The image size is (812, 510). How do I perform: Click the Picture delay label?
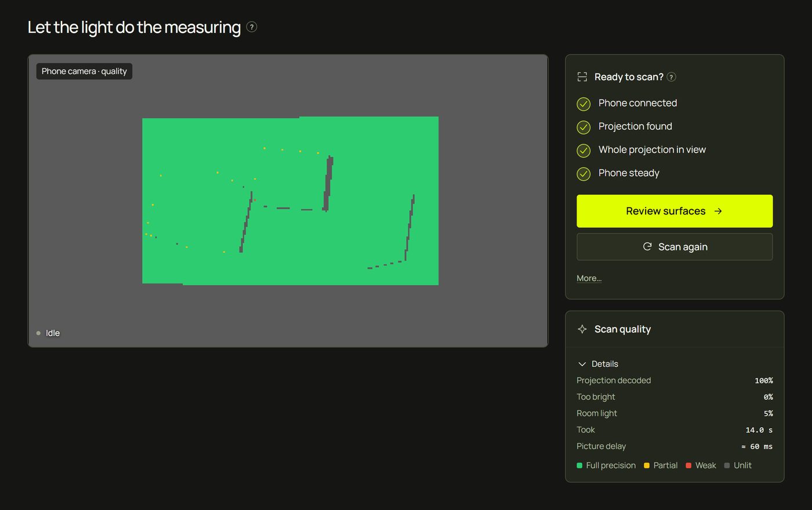601,446
